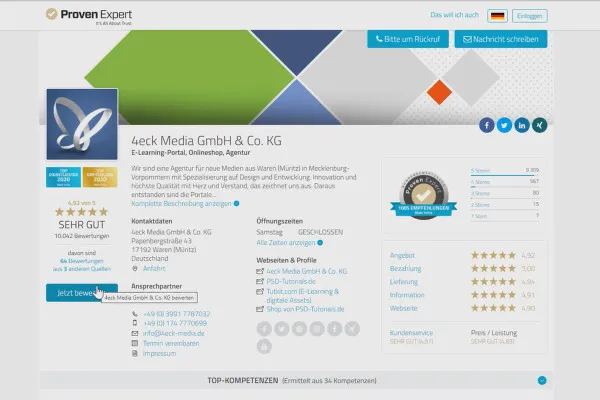
Task: Open the Webseite rating criterion
Action: pos(403,308)
